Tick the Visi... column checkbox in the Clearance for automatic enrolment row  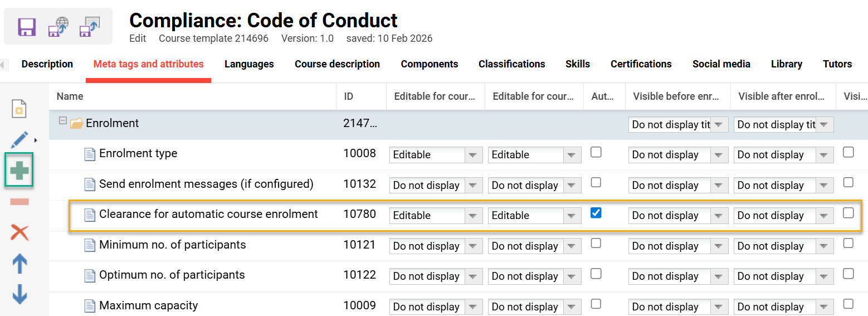point(849,213)
